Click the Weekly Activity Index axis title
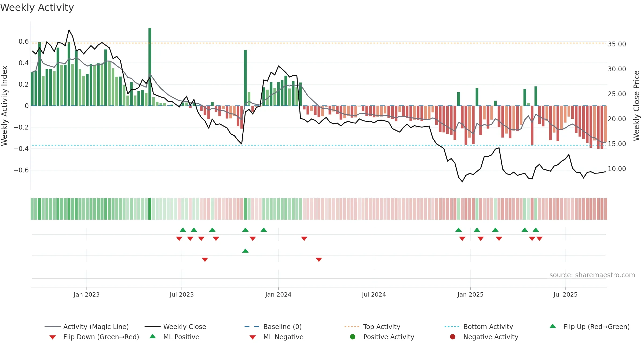 pyautogui.click(x=4, y=106)
